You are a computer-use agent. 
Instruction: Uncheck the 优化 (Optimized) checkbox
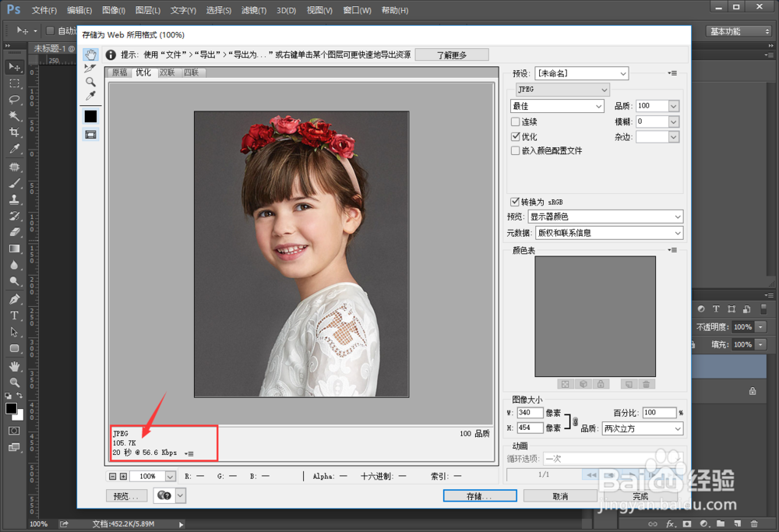tap(515, 136)
